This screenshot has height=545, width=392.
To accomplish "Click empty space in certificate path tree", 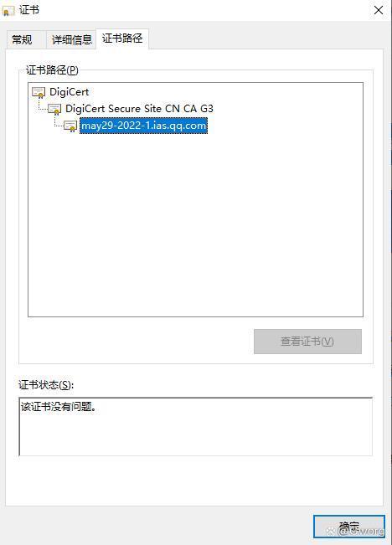I will point(195,226).
